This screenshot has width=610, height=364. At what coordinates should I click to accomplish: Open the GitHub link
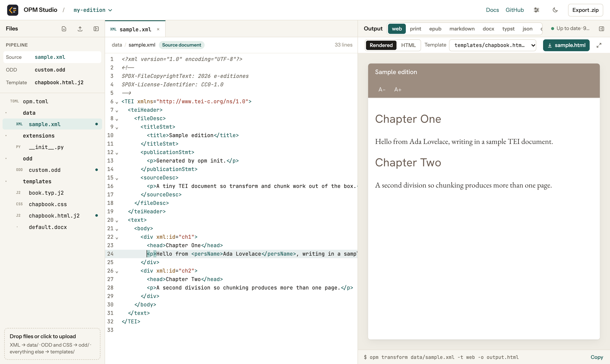(514, 10)
